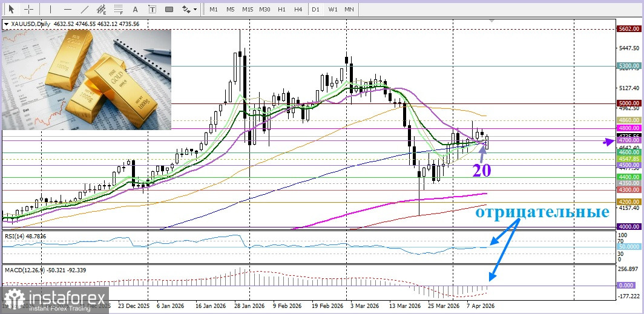Switch chart to M1 timeframe
Screen dimensions: 644x314
pos(214,9)
